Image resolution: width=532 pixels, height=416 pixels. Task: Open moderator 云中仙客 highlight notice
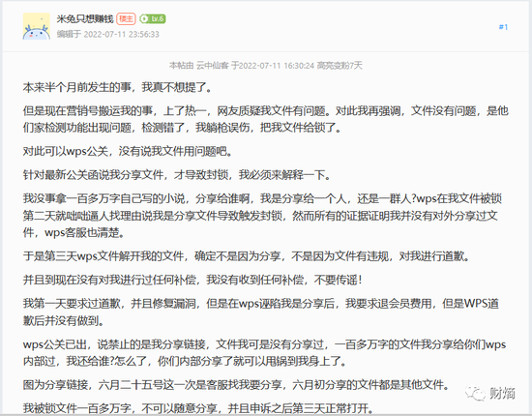[266, 65]
